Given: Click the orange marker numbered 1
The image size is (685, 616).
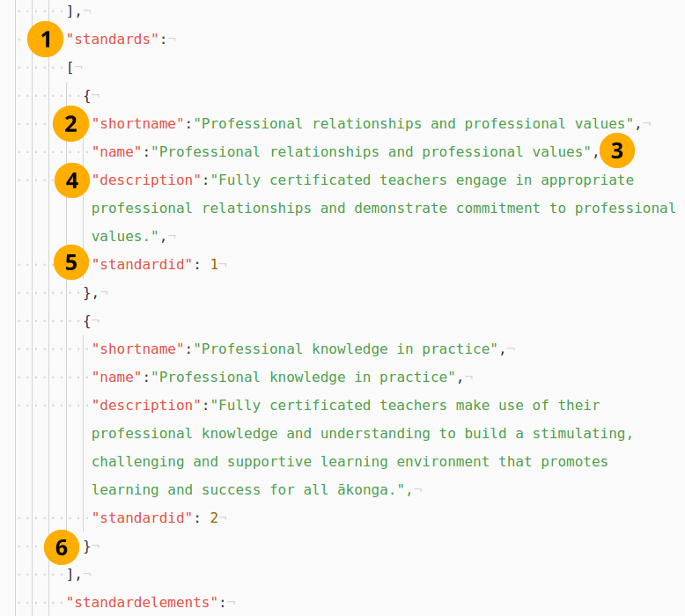Looking at the screenshot, I should (46, 40).
